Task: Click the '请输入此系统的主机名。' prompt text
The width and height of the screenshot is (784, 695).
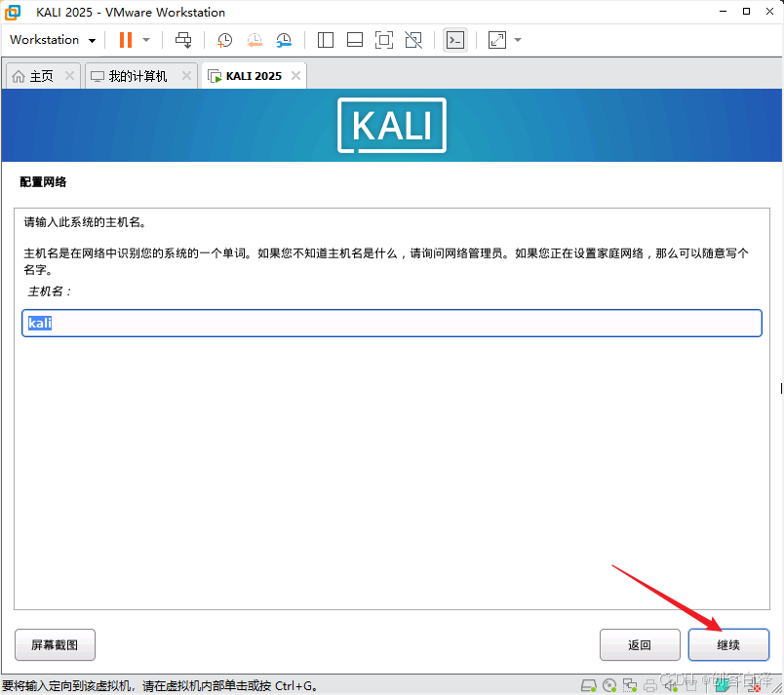Action: click(86, 222)
